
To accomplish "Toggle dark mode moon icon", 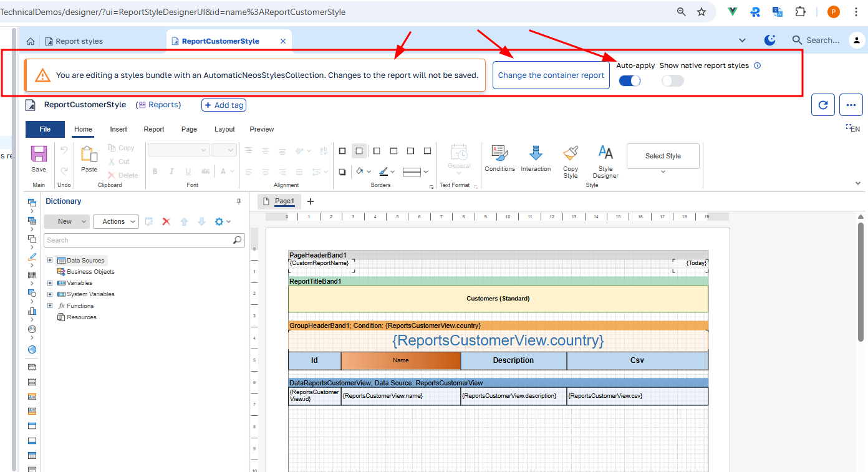I will 770,40.
